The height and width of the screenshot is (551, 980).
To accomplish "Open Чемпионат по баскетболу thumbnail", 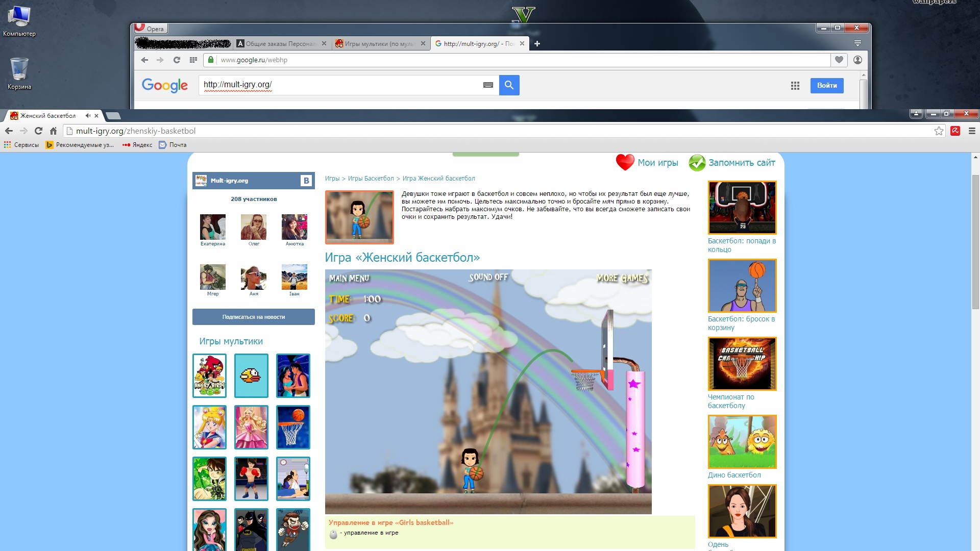I will click(x=742, y=364).
